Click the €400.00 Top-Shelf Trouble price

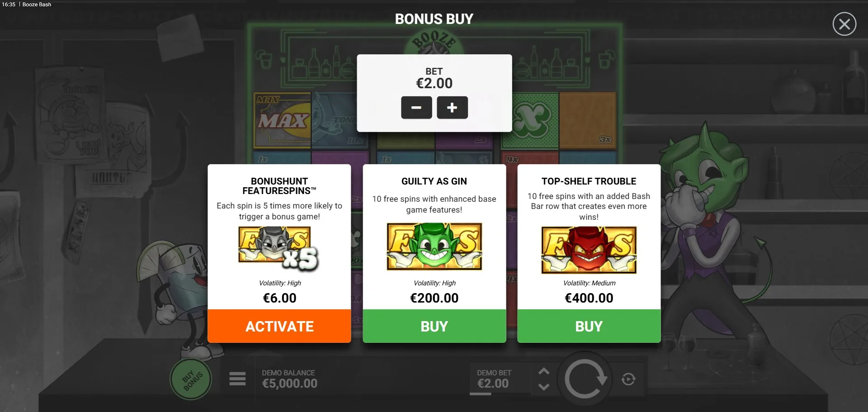(x=589, y=298)
